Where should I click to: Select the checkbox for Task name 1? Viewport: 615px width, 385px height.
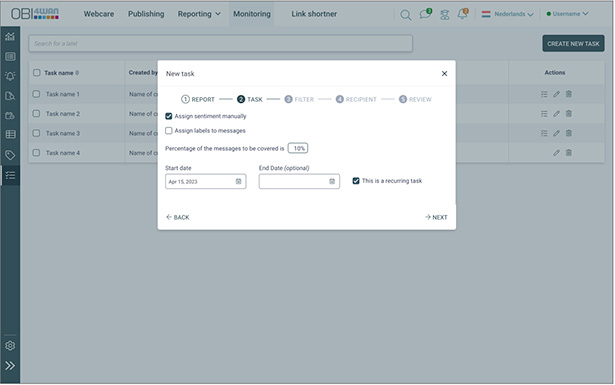pyautogui.click(x=36, y=94)
